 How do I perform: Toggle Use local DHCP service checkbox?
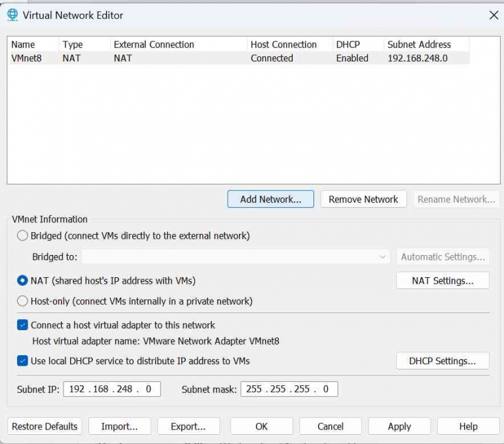(23, 361)
